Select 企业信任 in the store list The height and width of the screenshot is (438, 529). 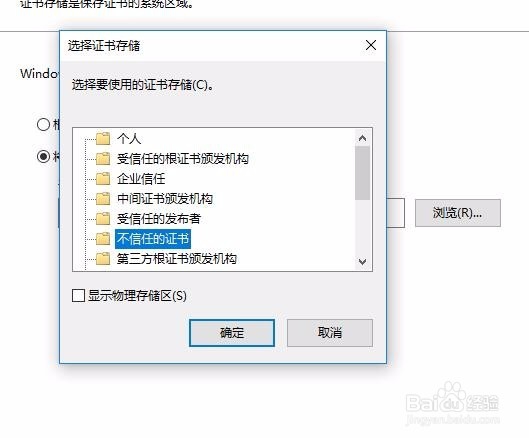tap(141, 179)
